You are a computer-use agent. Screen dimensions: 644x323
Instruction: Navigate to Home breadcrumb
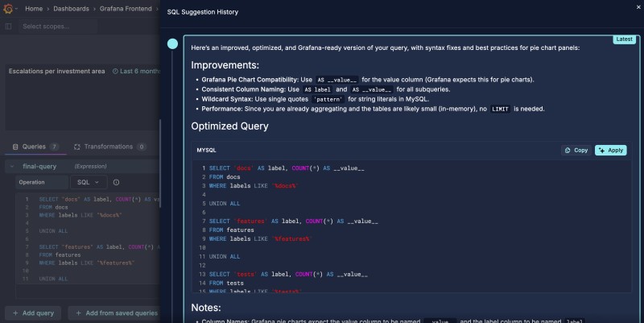tap(34, 8)
